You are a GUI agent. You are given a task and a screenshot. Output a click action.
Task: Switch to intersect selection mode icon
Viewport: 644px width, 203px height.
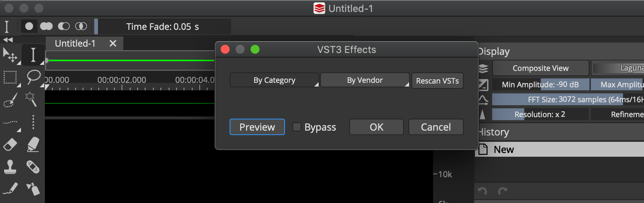click(81, 26)
